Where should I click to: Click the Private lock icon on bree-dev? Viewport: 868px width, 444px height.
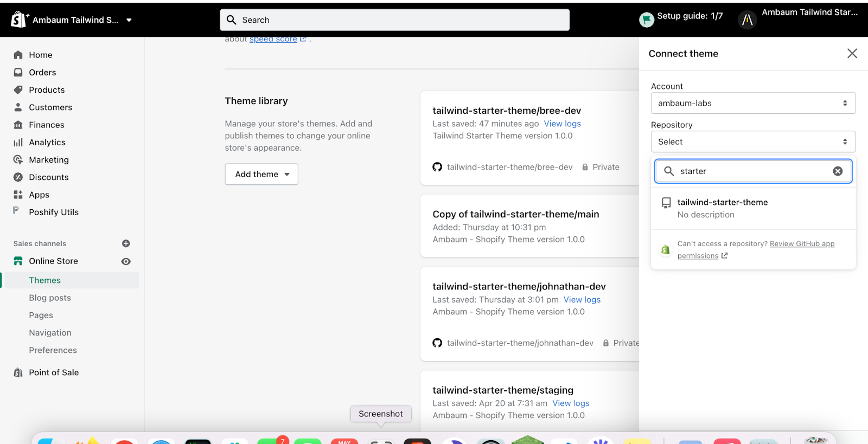coord(585,167)
